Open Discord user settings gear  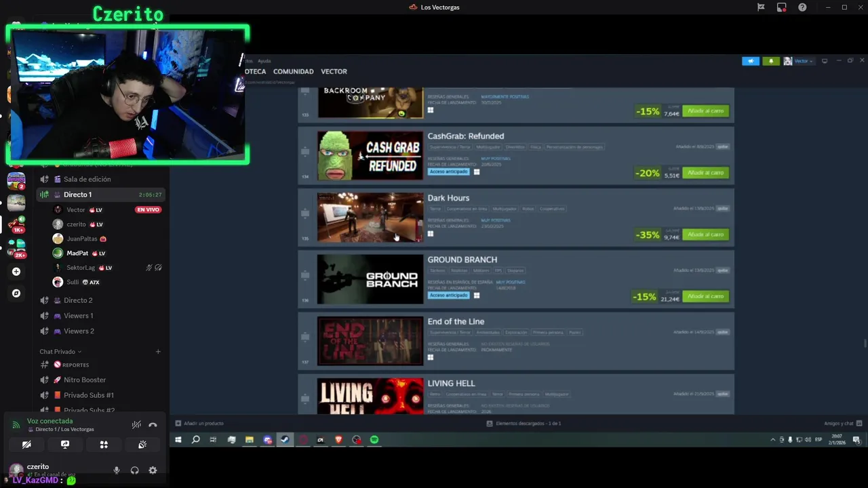click(x=153, y=470)
